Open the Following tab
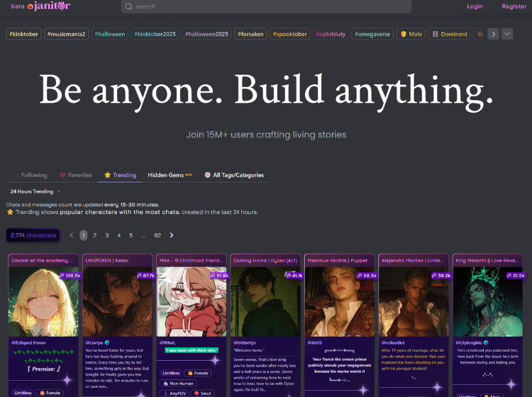 [29, 175]
